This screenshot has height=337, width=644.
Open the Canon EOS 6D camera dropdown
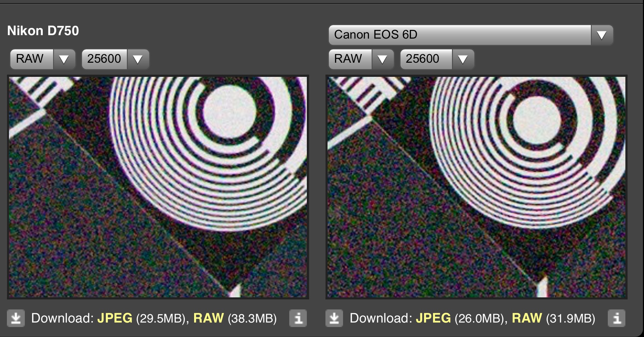tap(460, 35)
